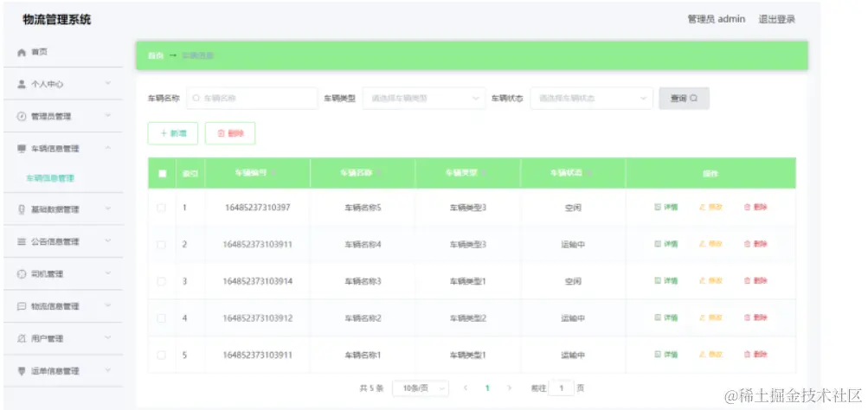Open the 10条/页 page size dropdown

[x=421, y=388]
